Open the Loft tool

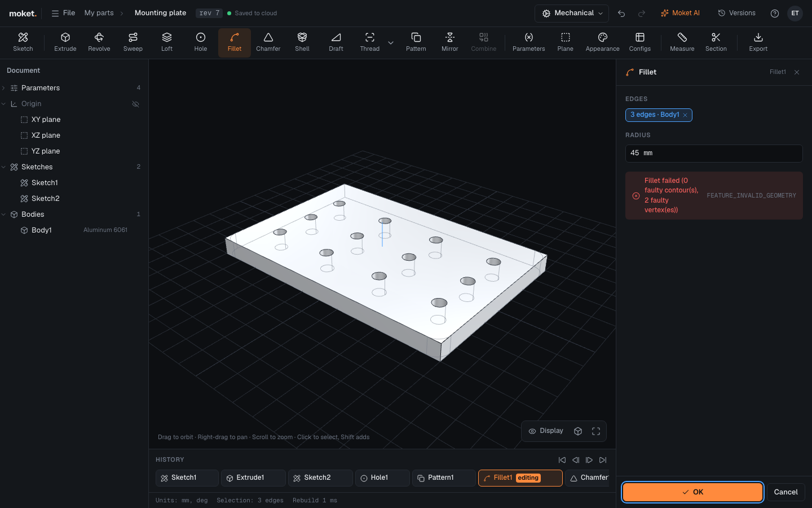(167, 42)
